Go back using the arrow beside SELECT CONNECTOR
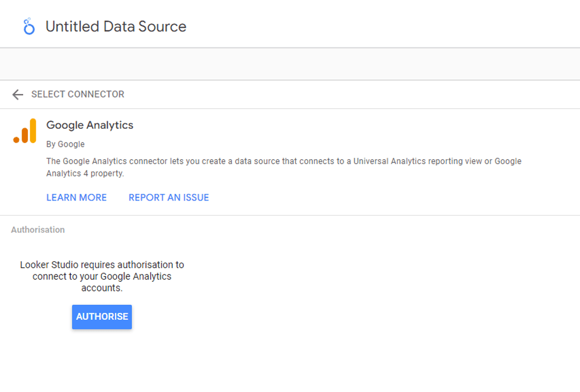This screenshot has height=392, width=580. 18,94
